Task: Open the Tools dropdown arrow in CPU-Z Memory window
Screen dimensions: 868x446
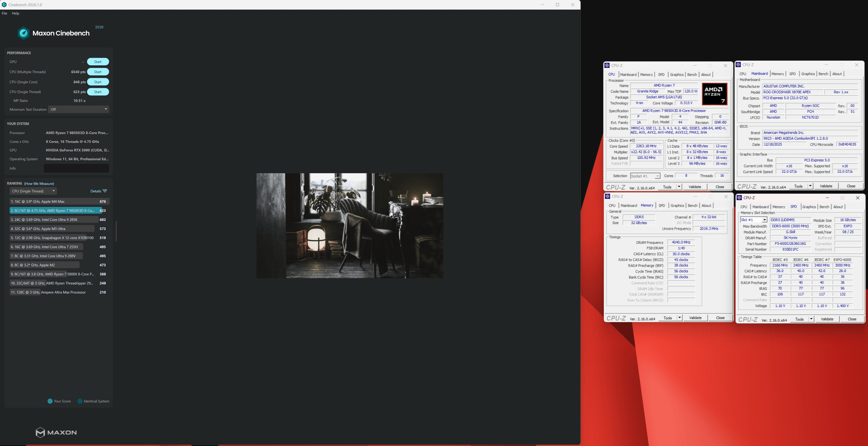Action: point(679,318)
